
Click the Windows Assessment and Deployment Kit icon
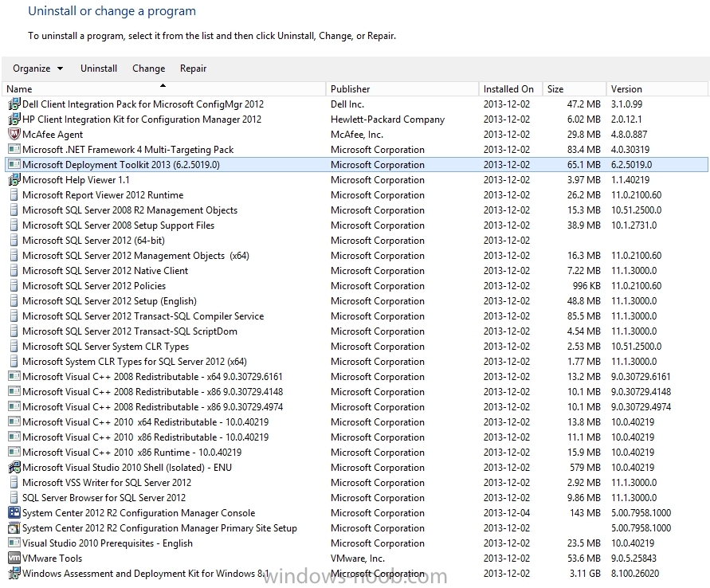click(14, 573)
